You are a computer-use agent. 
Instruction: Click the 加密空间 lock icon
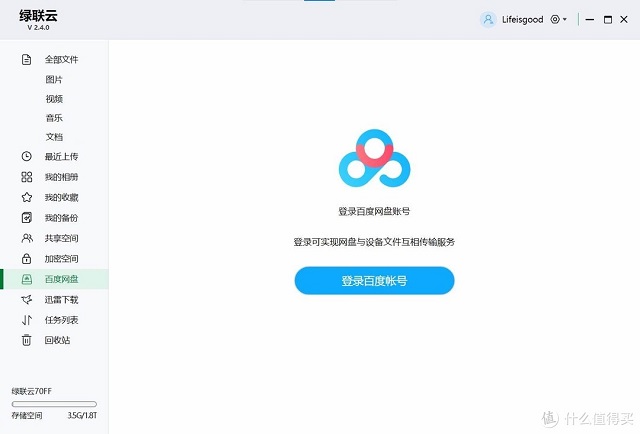pyautogui.click(x=27, y=259)
